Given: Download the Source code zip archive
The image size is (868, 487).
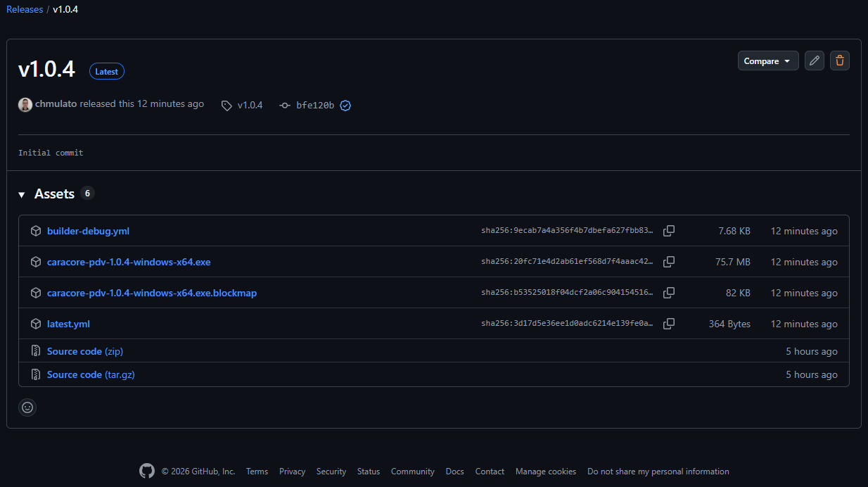Looking at the screenshot, I should click(84, 350).
